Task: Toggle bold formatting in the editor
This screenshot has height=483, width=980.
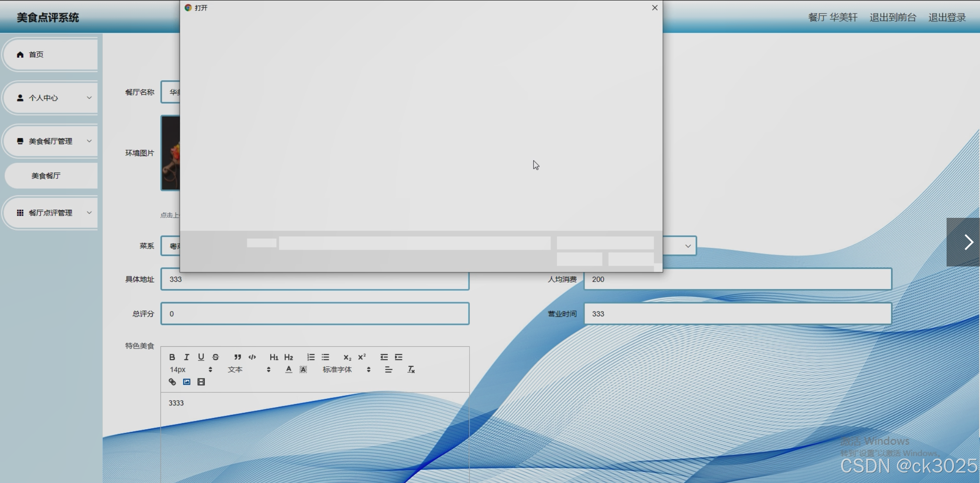Action: (172, 357)
